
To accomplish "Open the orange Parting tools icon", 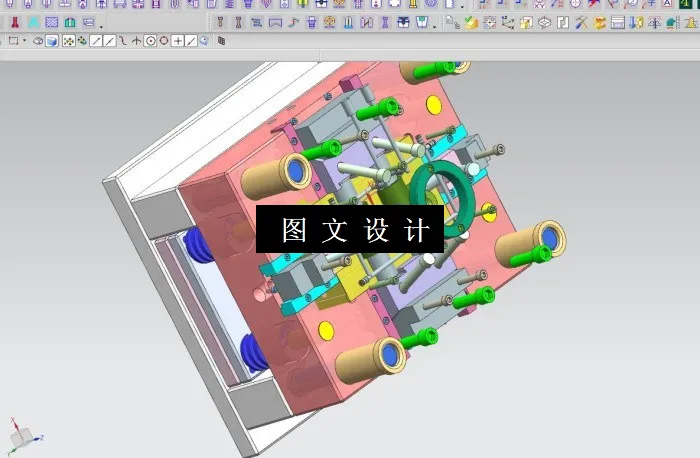I will (599, 22).
